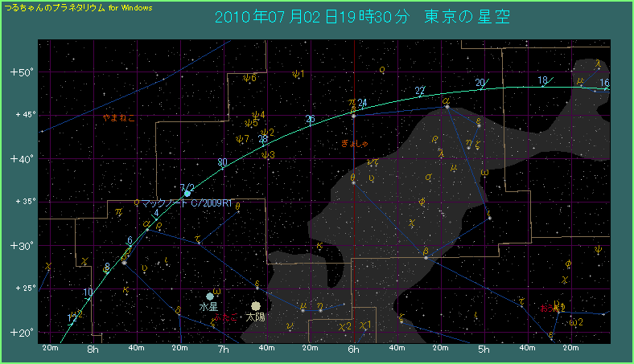Click the 6h right ascension axis label
Viewport: 634px width, 364px height.
tap(353, 350)
